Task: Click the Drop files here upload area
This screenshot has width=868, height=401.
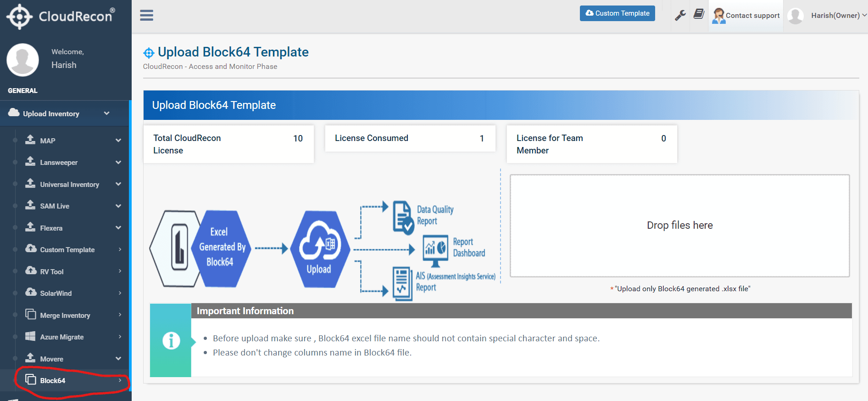Action: click(x=680, y=226)
